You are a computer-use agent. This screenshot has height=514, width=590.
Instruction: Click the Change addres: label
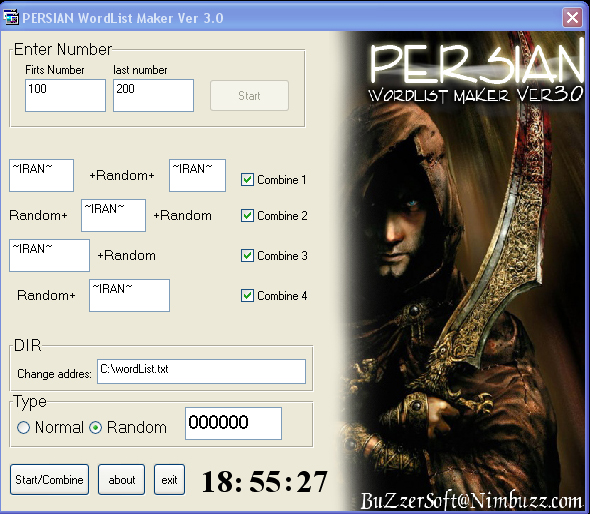click(x=55, y=374)
